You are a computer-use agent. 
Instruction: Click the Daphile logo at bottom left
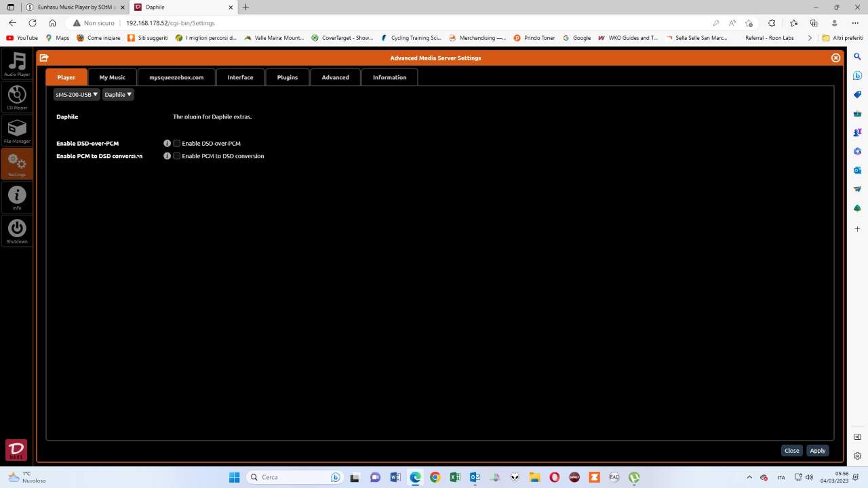tap(16, 450)
